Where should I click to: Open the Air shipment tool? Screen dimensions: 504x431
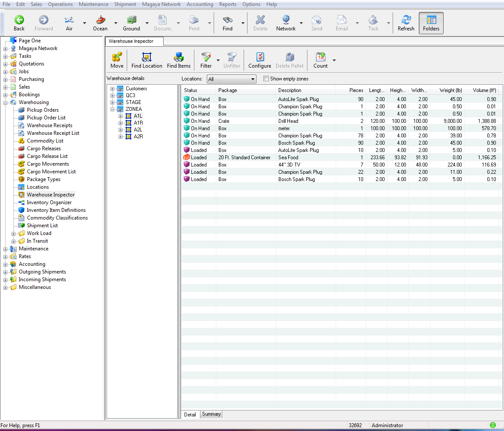(69, 23)
